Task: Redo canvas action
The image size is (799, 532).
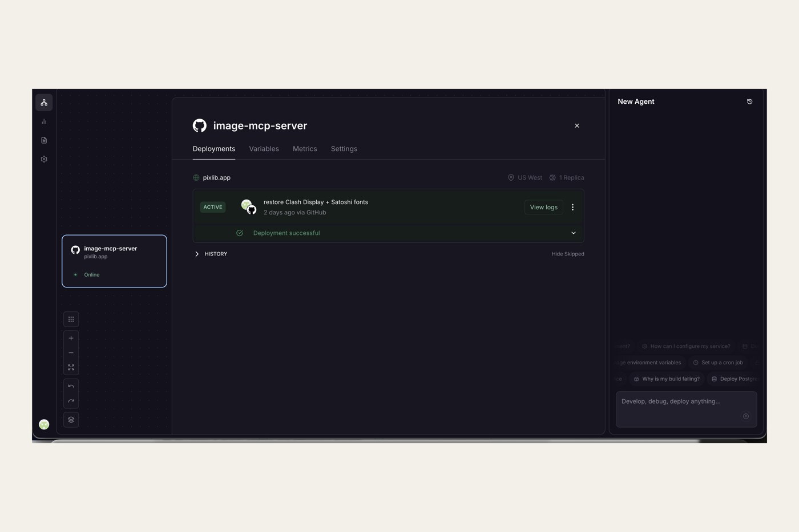Action: 71,401
